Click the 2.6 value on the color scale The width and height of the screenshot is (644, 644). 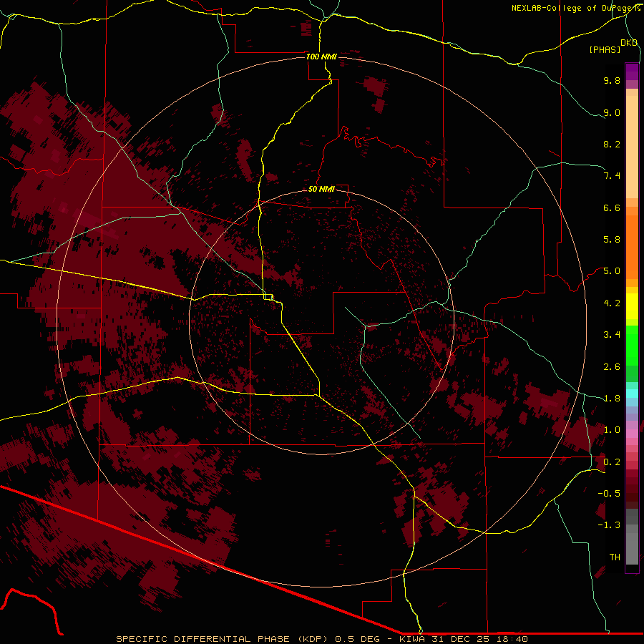[612, 367]
